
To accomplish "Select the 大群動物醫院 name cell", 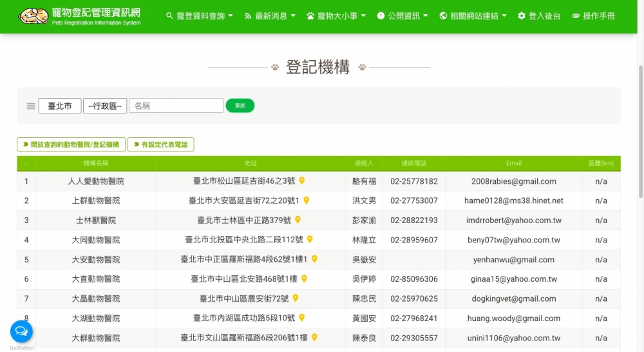I will click(96, 338).
